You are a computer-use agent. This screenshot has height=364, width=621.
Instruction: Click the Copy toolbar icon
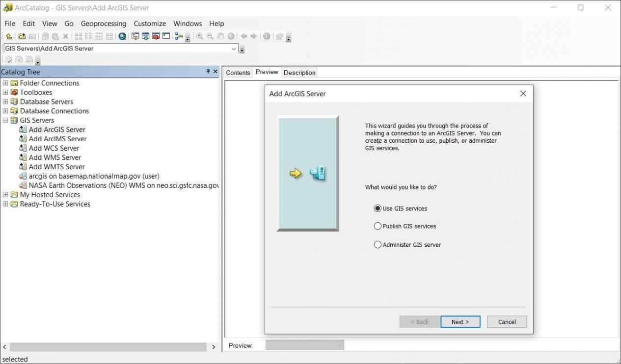click(x=46, y=36)
